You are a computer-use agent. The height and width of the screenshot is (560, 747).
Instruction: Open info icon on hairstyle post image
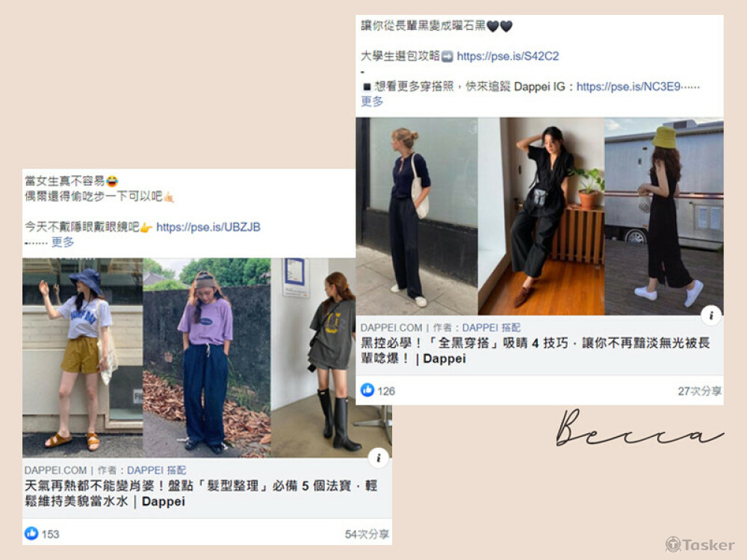pos(378,458)
